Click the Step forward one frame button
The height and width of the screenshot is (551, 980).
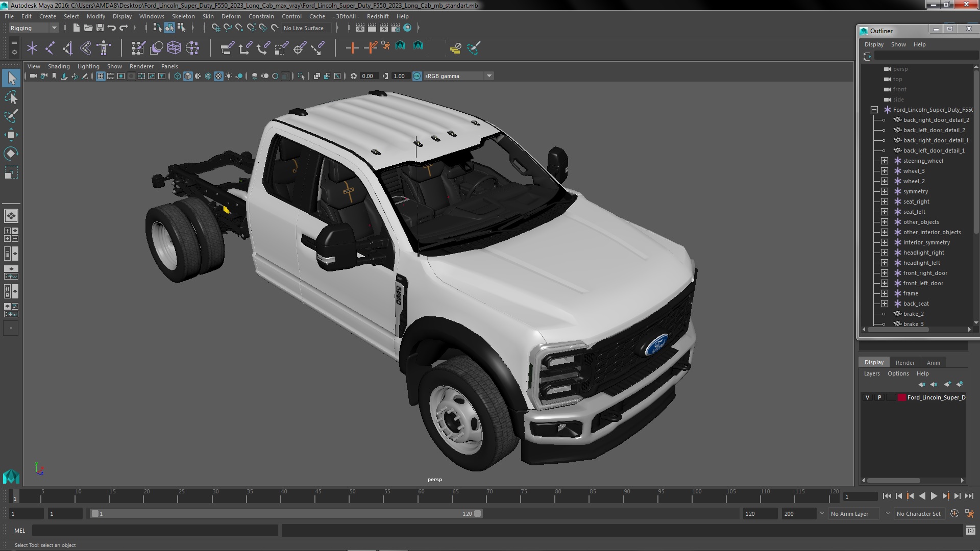tap(957, 496)
